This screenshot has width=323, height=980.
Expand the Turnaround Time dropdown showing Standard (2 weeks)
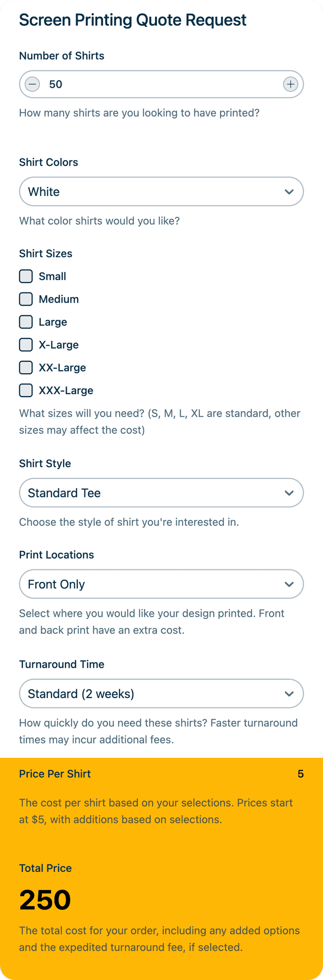click(161, 694)
